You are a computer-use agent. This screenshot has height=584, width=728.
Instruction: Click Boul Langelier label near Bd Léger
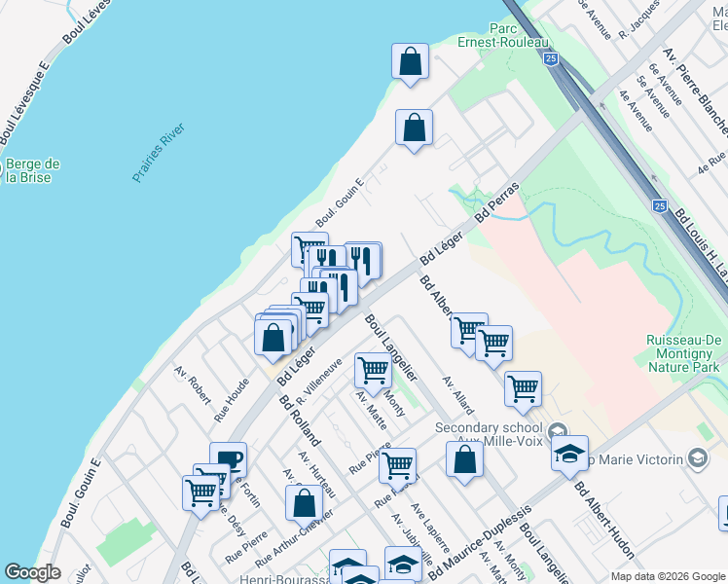click(391, 347)
